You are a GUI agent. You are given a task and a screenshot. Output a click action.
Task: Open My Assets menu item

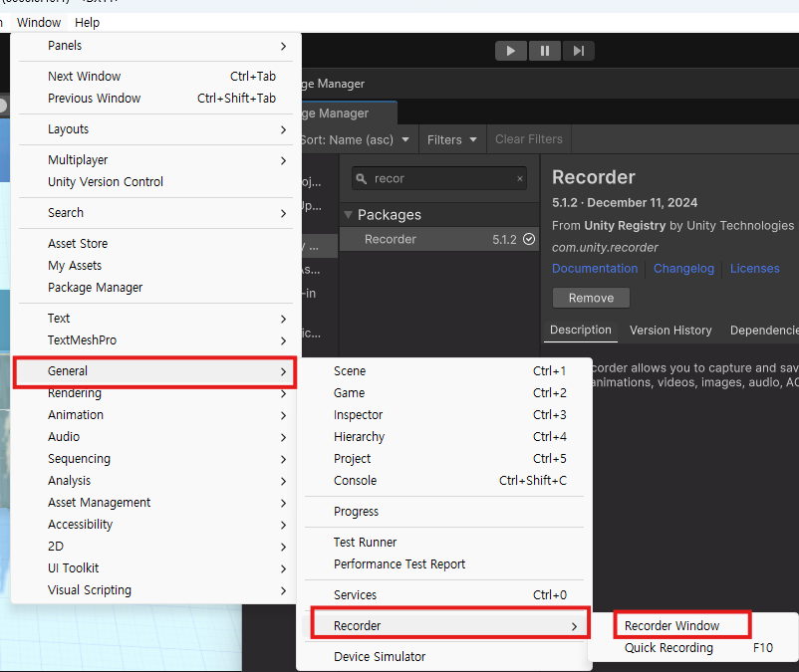[x=156, y=265]
